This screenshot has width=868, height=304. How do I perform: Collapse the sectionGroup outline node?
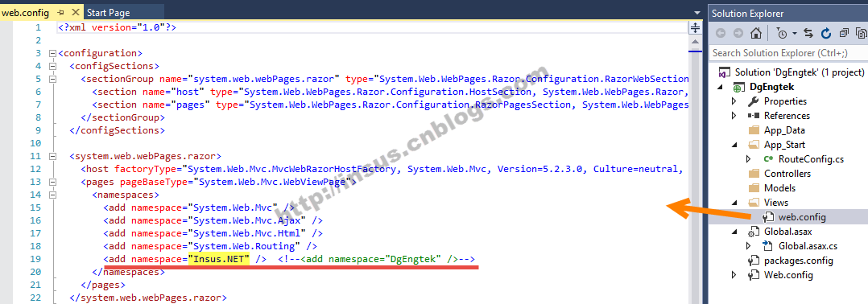pos(52,79)
